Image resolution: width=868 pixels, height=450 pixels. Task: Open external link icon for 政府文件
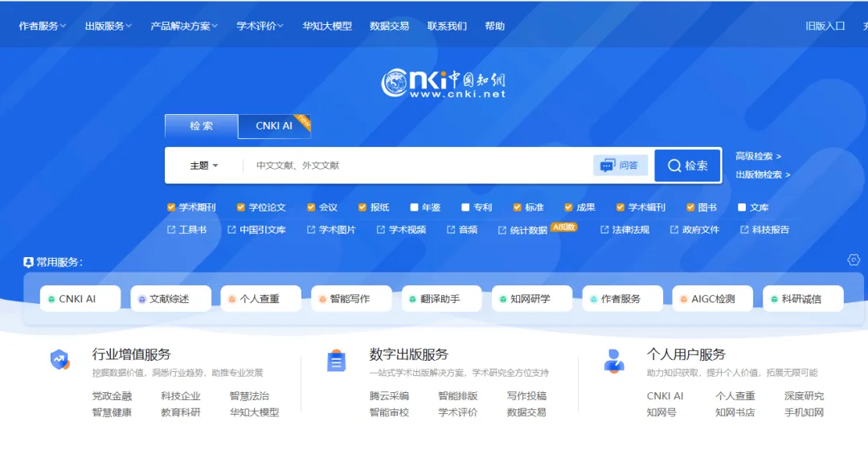[674, 230]
